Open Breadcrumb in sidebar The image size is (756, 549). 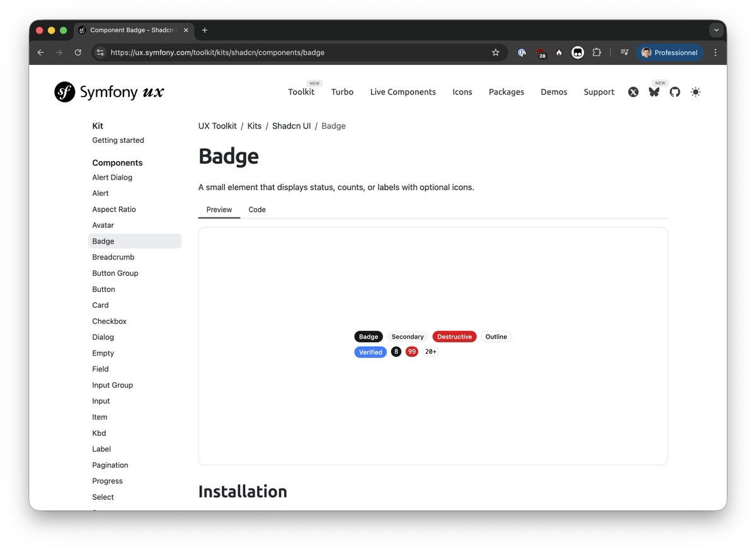click(113, 258)
